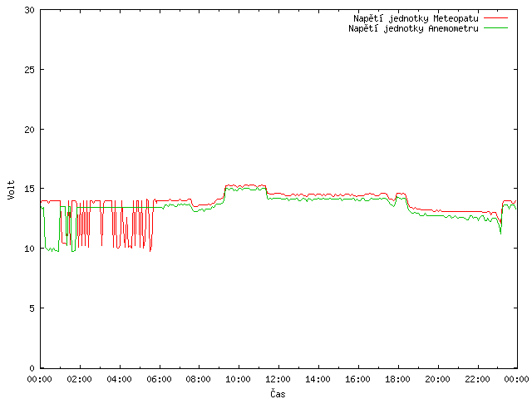Click the x-axis label '16:00'

(x=357, y=379)
